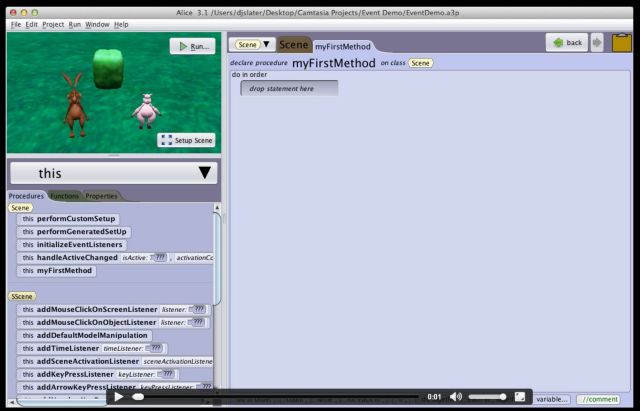Image resolution: width=640 pixels, height=411 pixels.
Task: Open the Project menu
Action: (53, 23)
